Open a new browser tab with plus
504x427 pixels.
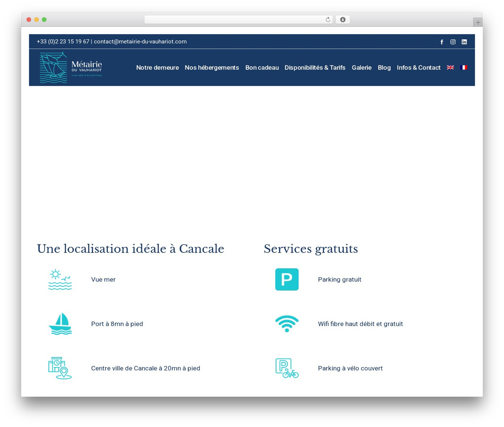tap(478, 22)
